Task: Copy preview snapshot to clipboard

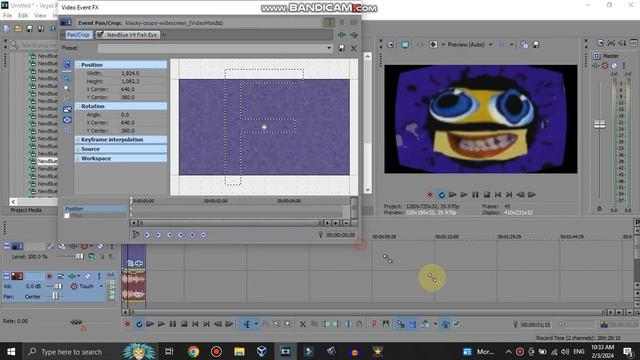Action: point(524,44)
